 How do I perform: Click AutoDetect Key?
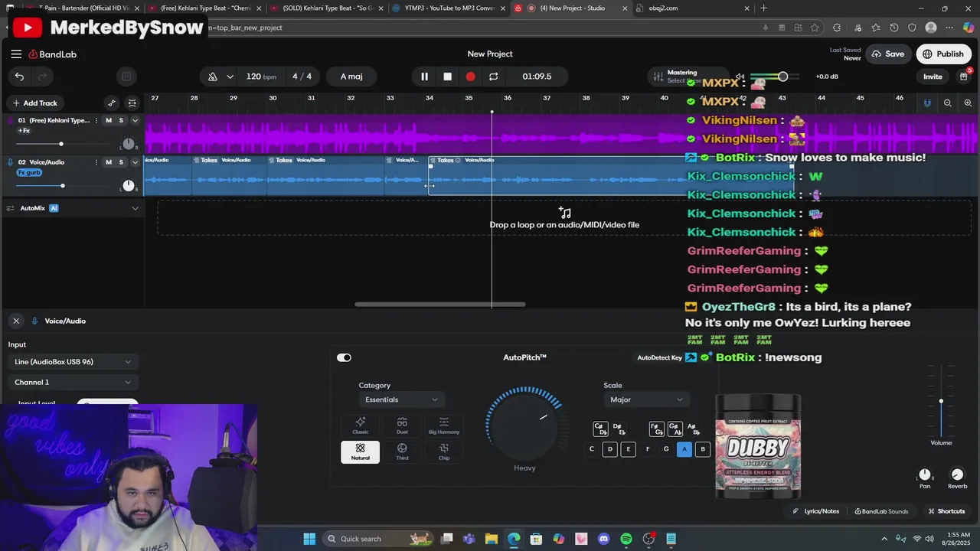tap(659, 357)
